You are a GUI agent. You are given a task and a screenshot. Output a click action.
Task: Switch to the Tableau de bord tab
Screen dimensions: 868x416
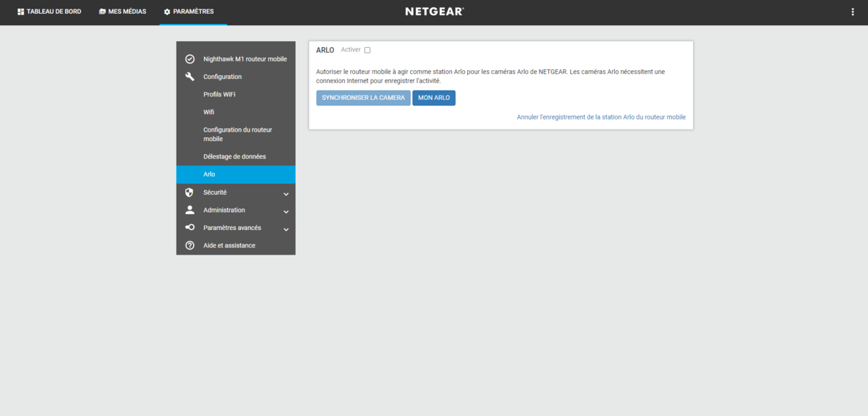pyautogui.click(x=49, y=12)
